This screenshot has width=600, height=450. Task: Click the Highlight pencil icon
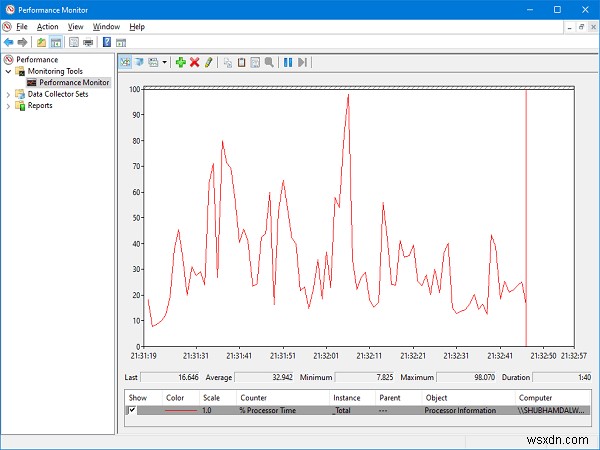(x=208, y=62)
